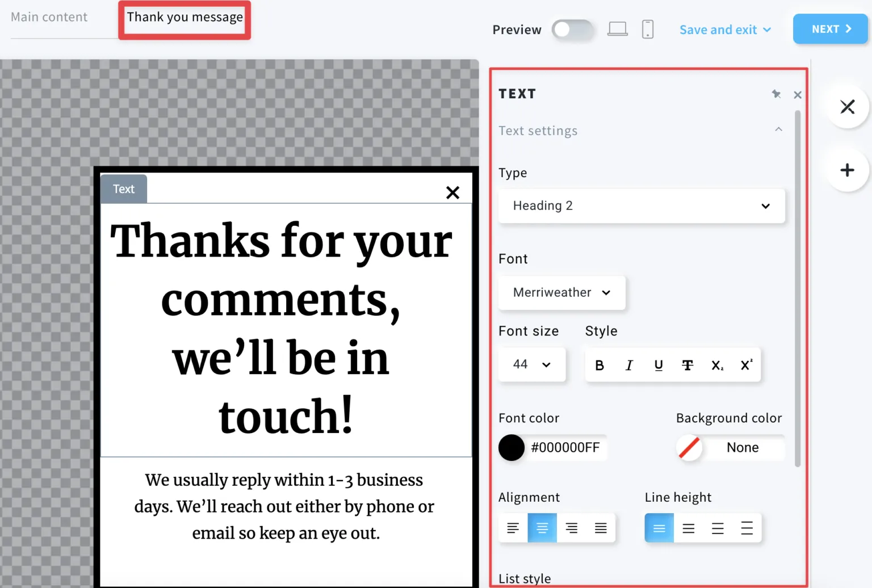Open the Thank you message tab
The image size is (872, 588).
(184, 17)
